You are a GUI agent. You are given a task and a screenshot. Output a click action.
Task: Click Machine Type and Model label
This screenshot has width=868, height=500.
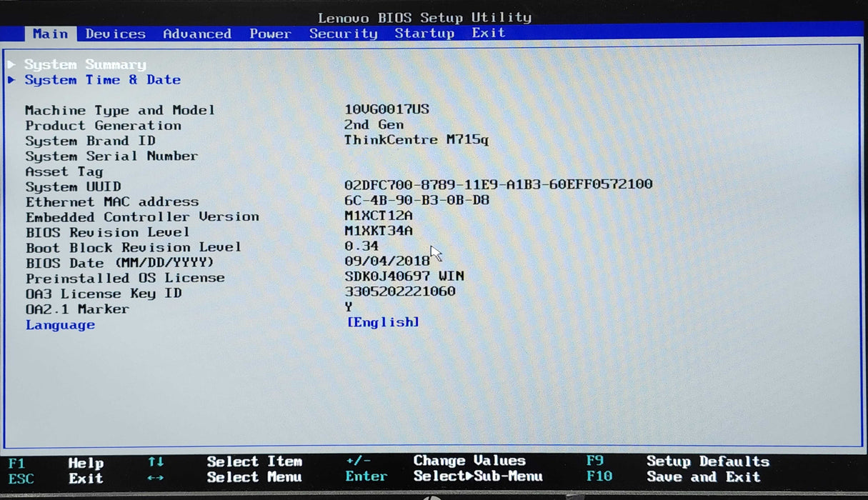tap(120, 110)
